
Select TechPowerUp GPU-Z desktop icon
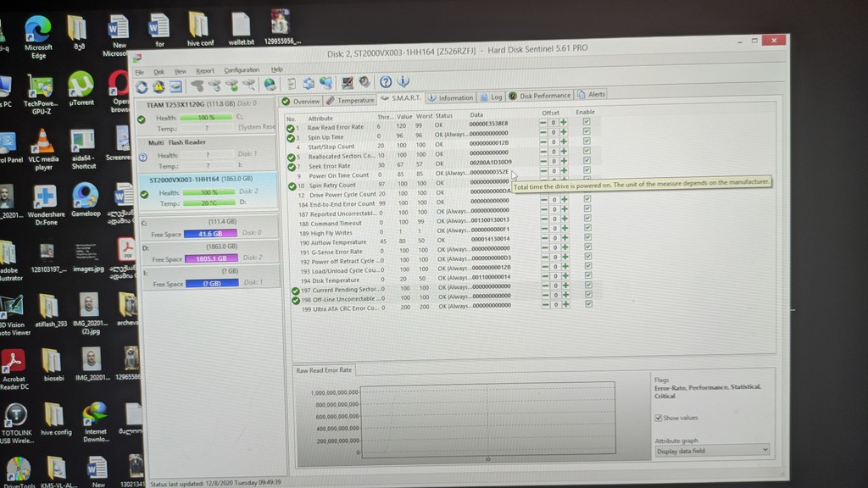(x=41, y=95)
